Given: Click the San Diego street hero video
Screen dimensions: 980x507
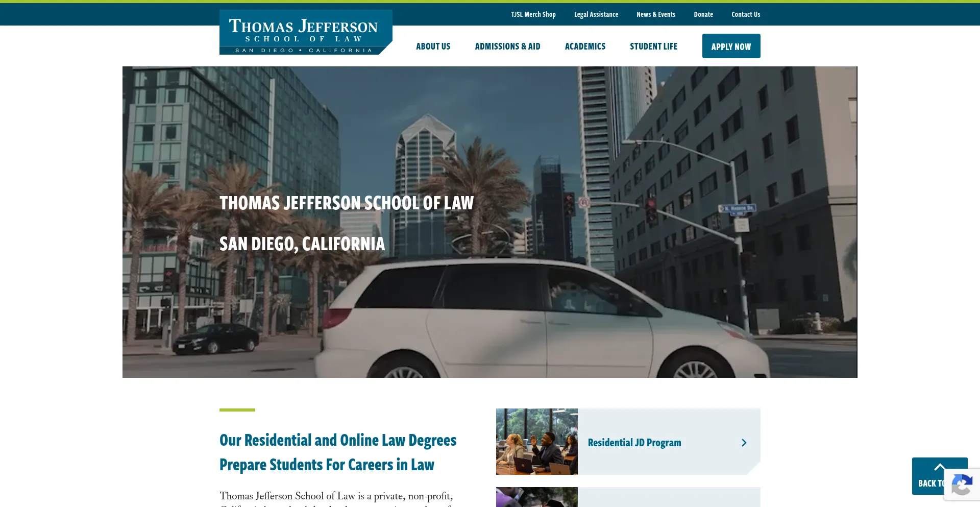Looking at the screenshot, I should tap(490, 222).
